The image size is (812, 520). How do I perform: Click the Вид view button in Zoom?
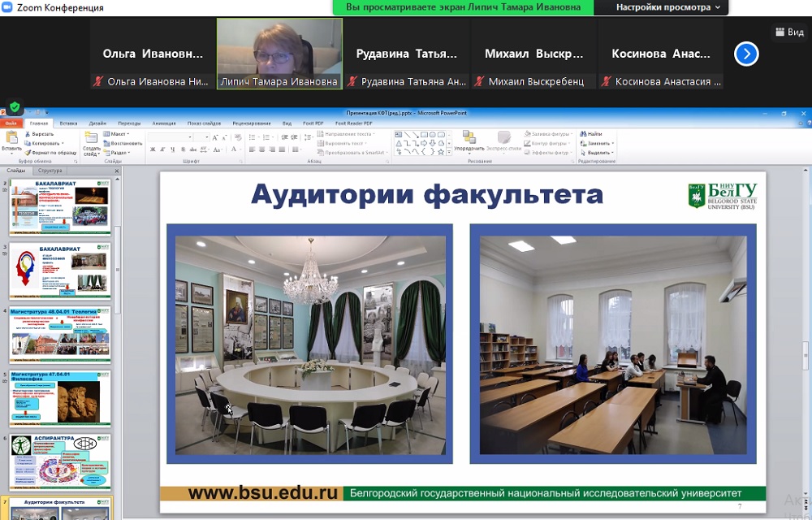tap(788, 32)
